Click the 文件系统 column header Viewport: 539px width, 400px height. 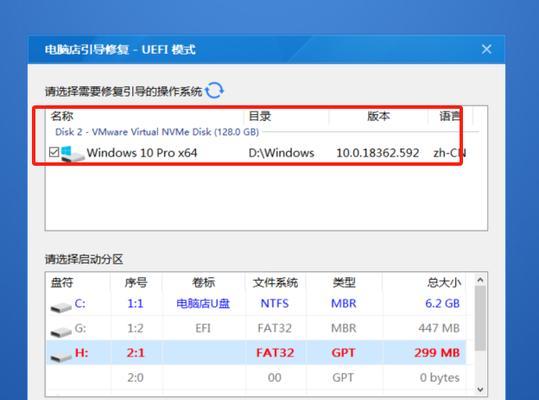[x=275, y=282]
